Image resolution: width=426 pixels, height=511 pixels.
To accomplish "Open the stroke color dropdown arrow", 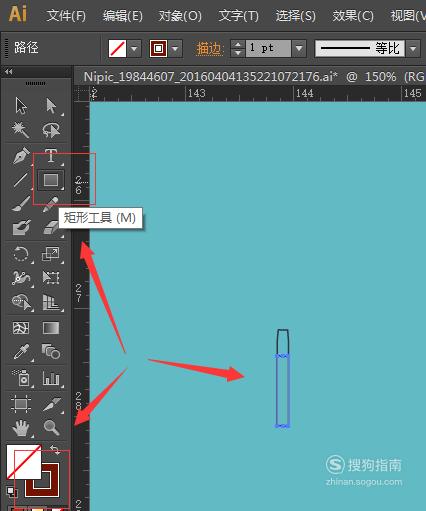I will coord(175,49).
